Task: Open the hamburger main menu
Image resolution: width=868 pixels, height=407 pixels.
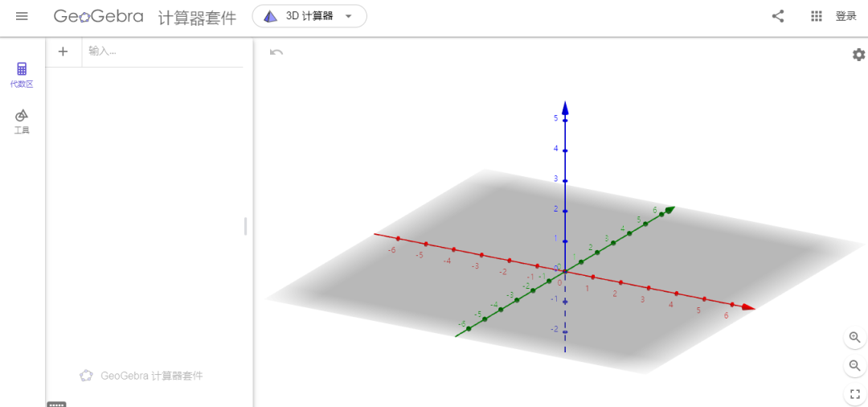Action: [22, 16]
